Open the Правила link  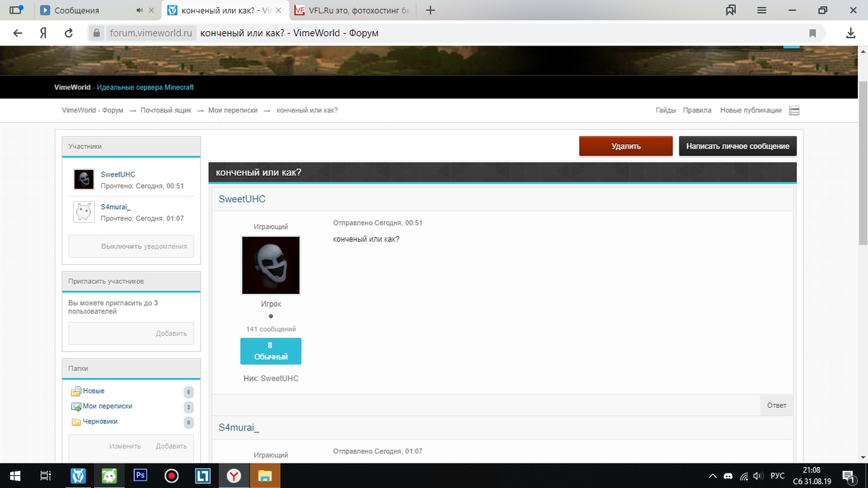click(697, 110)
